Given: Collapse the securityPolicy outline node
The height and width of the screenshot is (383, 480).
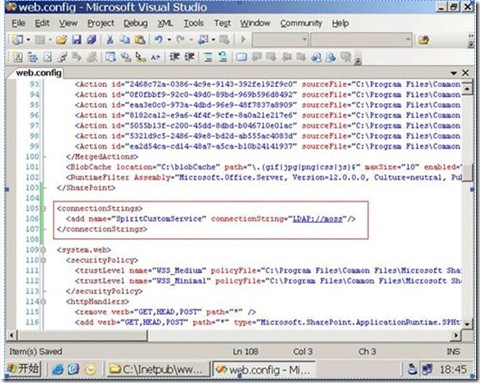Looking at the screenshot, I should (43, 260).
